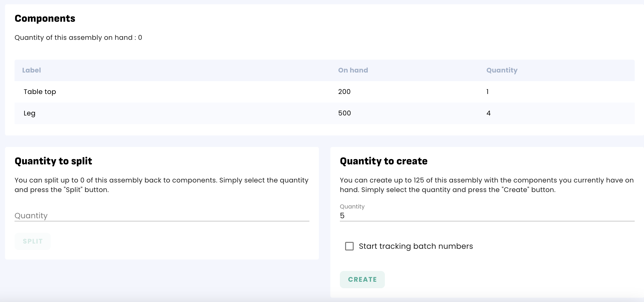The width and height of the screenshot is (644, 302).
Task: Focus the Quantity to split field
Action: [161, 216]
